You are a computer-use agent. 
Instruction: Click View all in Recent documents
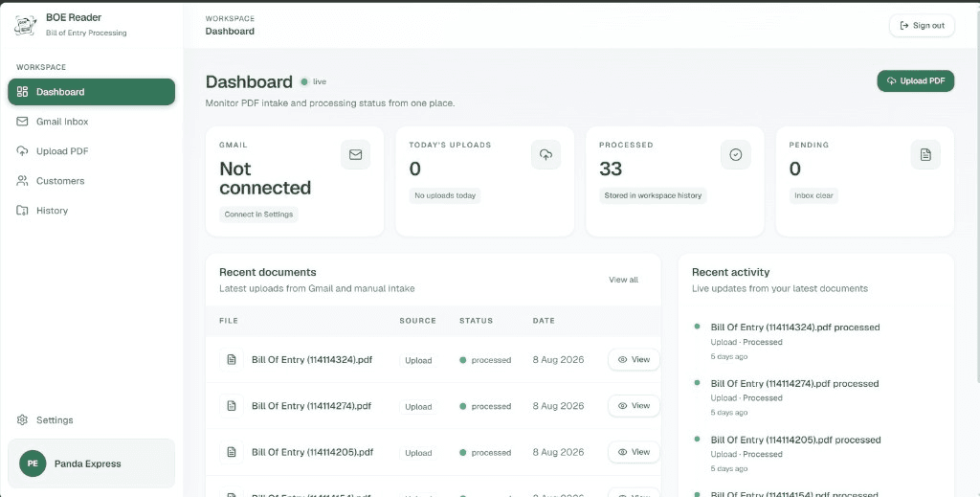tap(623, 280)
